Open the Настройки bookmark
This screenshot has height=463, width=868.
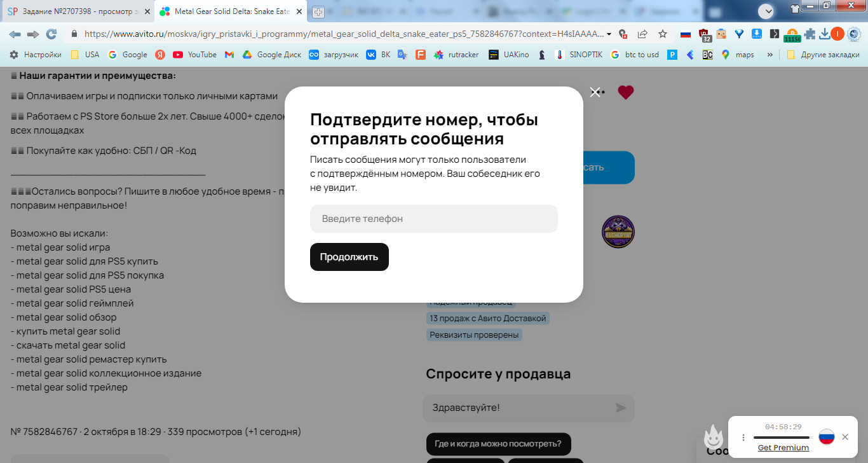(x=35, y=55)
